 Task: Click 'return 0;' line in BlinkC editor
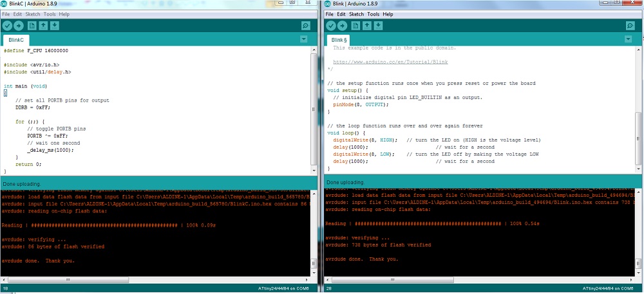pos(28,164)
